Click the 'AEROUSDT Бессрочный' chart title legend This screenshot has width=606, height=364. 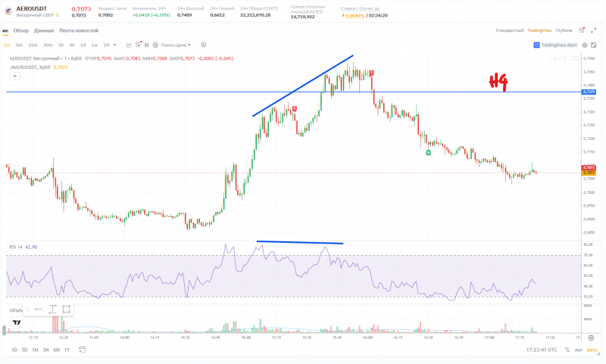(36, 59)
